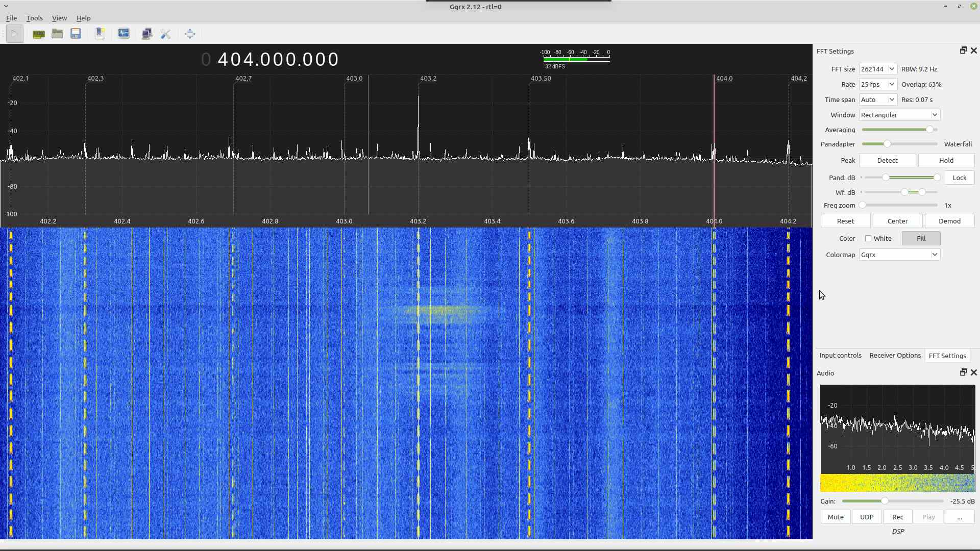Image resolution: width=980 pixels, height=551 pixels.
Task: Open the I/Q recording tool icon
Action: tap(124, 34)
